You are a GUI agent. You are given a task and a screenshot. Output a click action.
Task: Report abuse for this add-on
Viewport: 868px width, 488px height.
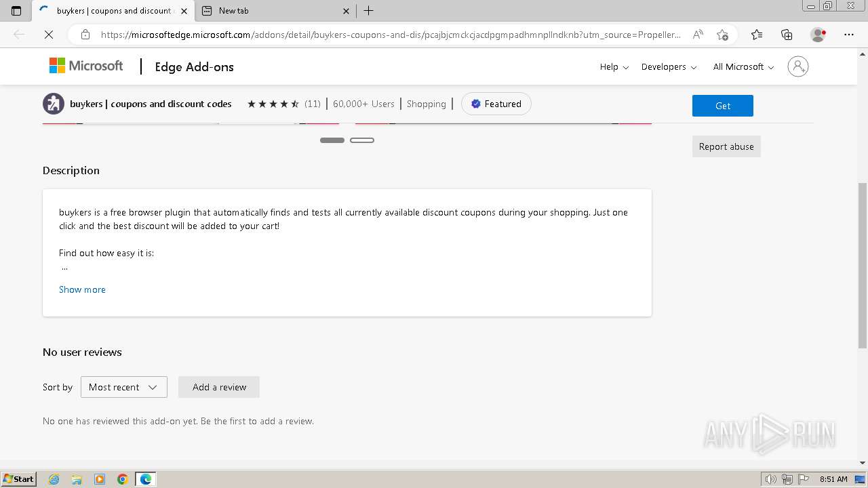[x=726, y=146]
